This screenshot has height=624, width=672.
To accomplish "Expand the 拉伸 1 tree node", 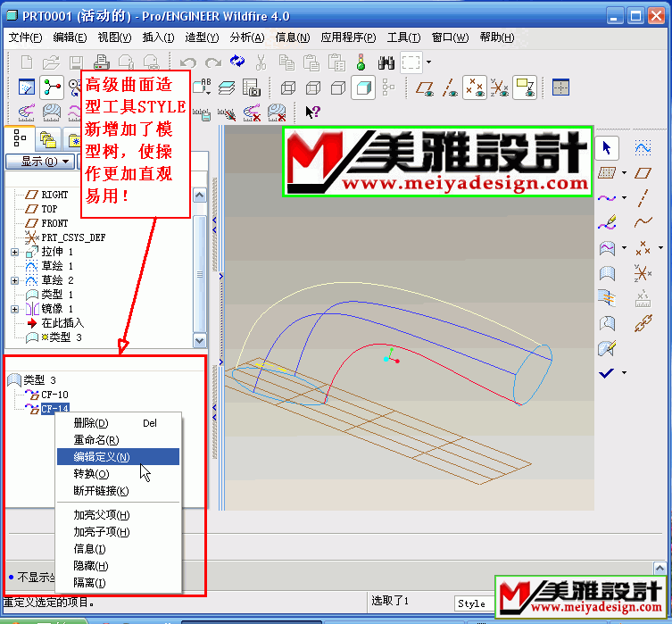I will [x=14, y=252].
